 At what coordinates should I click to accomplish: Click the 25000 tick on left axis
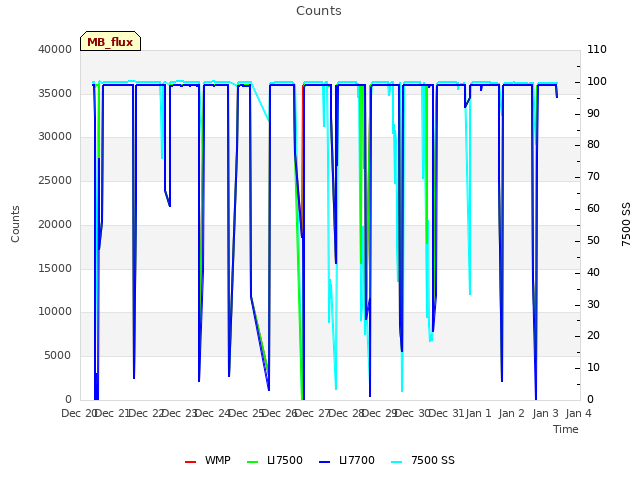coord(55,180)
